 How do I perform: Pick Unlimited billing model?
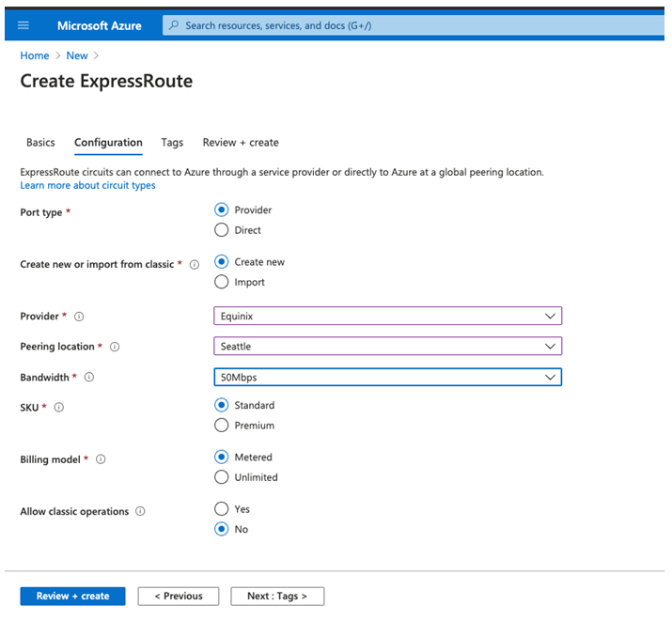pos(222,477)
